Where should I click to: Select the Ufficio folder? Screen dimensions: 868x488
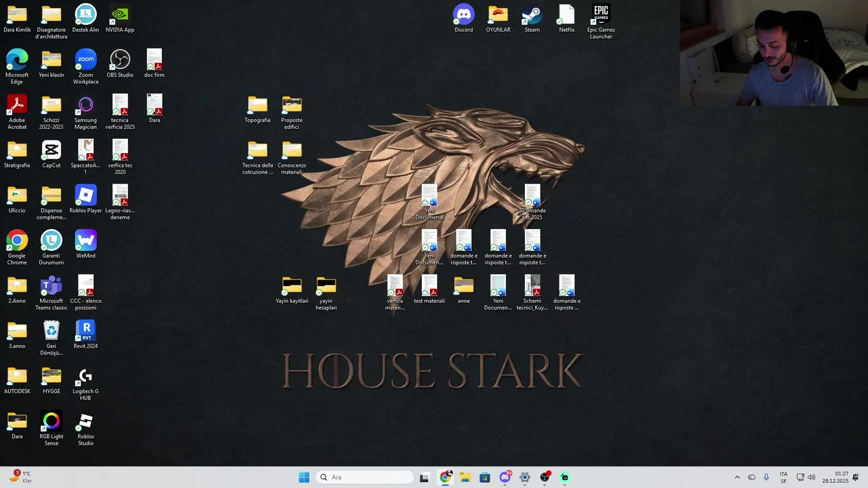tap(17, 199)
